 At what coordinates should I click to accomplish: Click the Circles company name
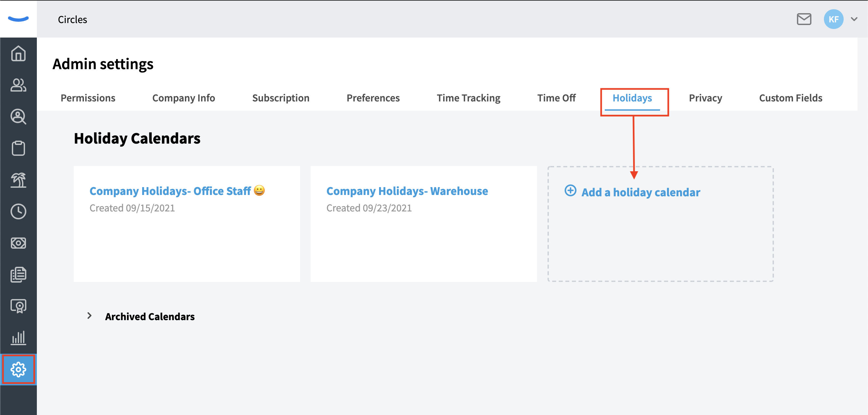[x=72, y=19]
